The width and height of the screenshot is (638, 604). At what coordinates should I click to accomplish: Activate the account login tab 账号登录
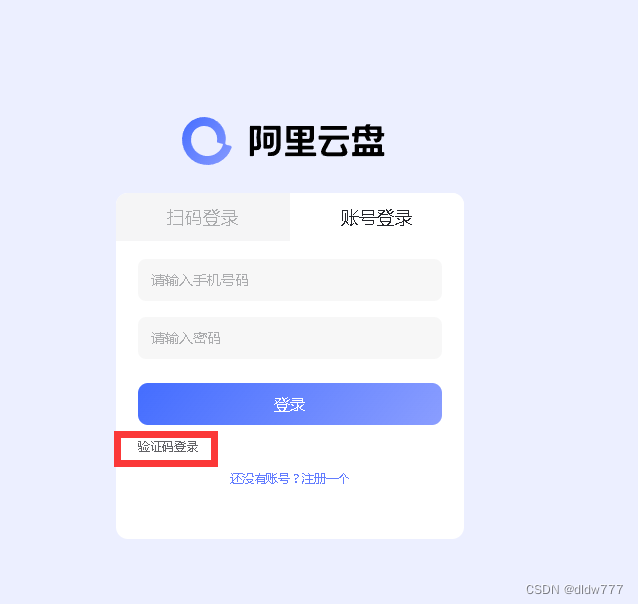click(377, 217)
